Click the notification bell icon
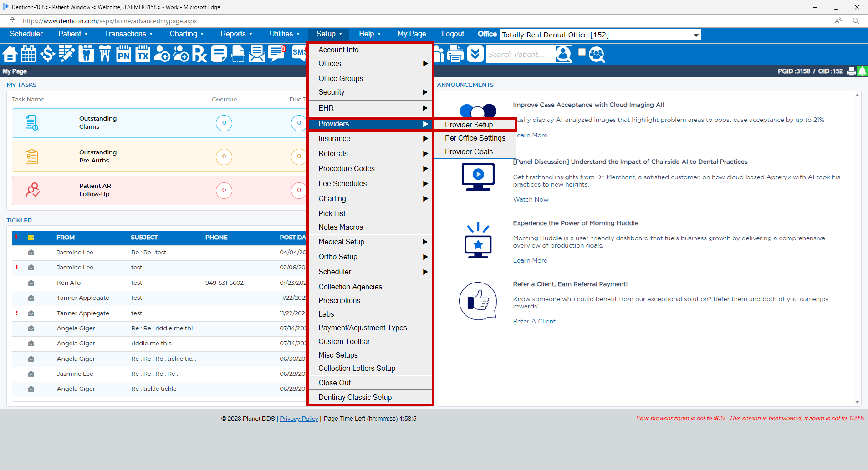Screen dimensions: 868x470 pyautogui.click(x=862, y=71)
